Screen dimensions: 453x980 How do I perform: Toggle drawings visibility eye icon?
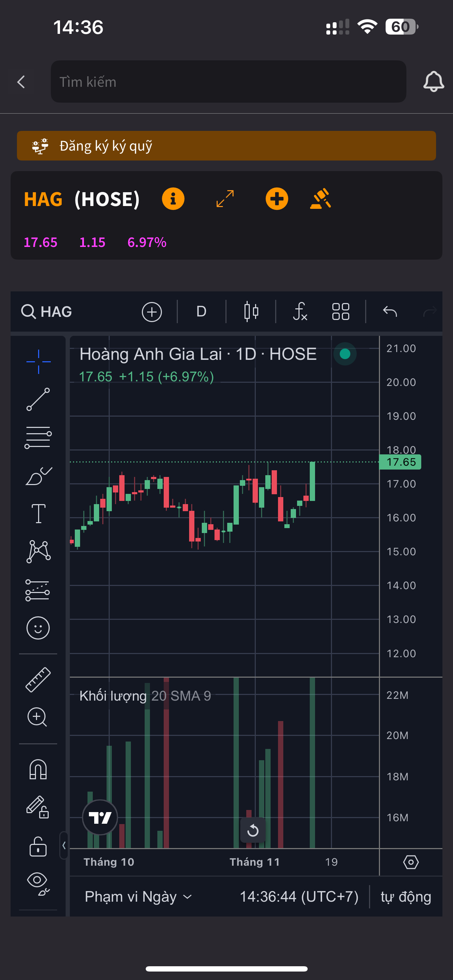[x=38, y=883]
